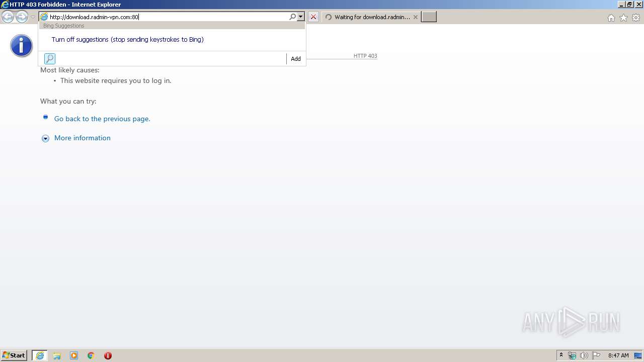Click the blue information icon

21,46
